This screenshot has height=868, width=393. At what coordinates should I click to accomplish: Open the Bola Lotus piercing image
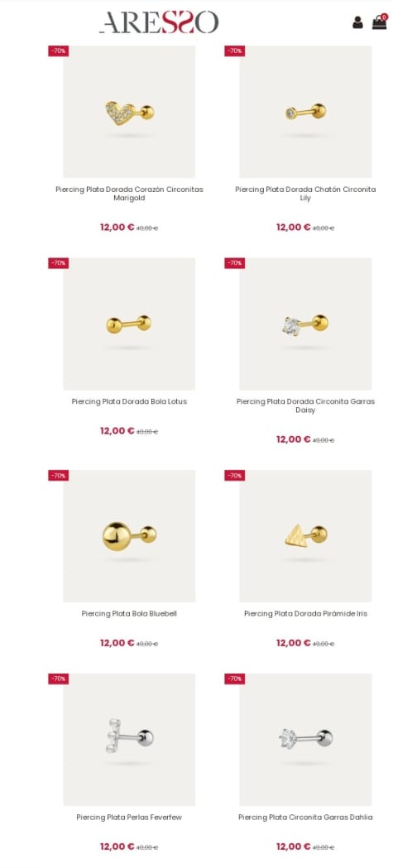click(x=129, y=324)
